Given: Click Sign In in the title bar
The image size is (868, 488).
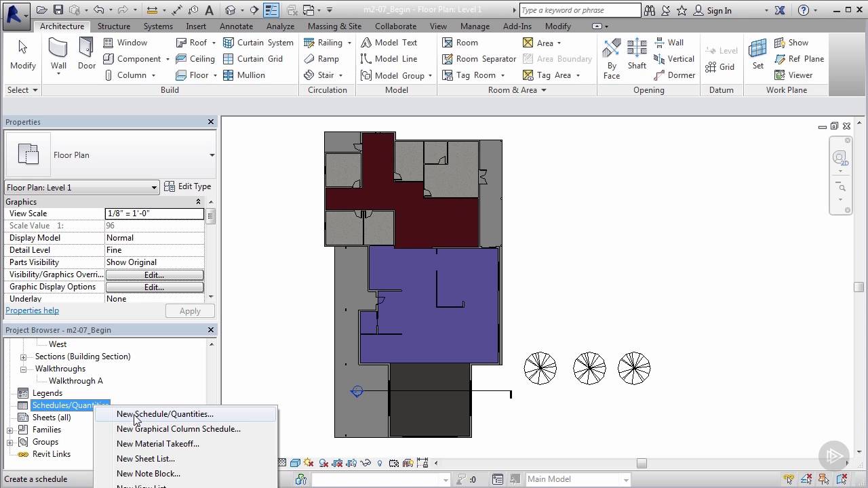Looking at the screenshot, I should pos(719,11).
